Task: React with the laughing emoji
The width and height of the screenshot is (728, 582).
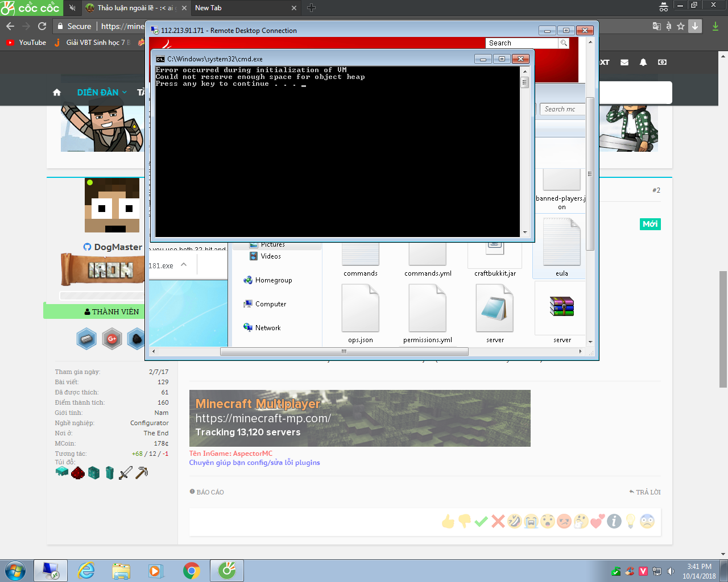Action: pyautogui.click(x=515, y=521)
